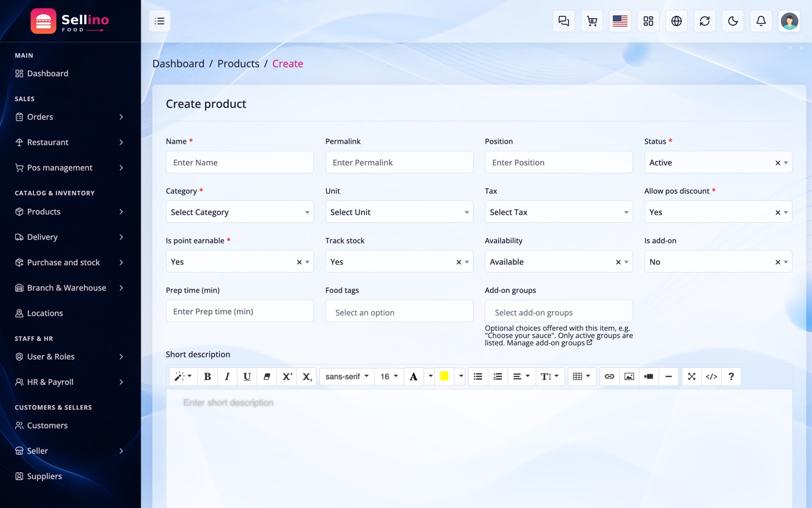
Task: Toggle code view in editor
Action: 712,376
